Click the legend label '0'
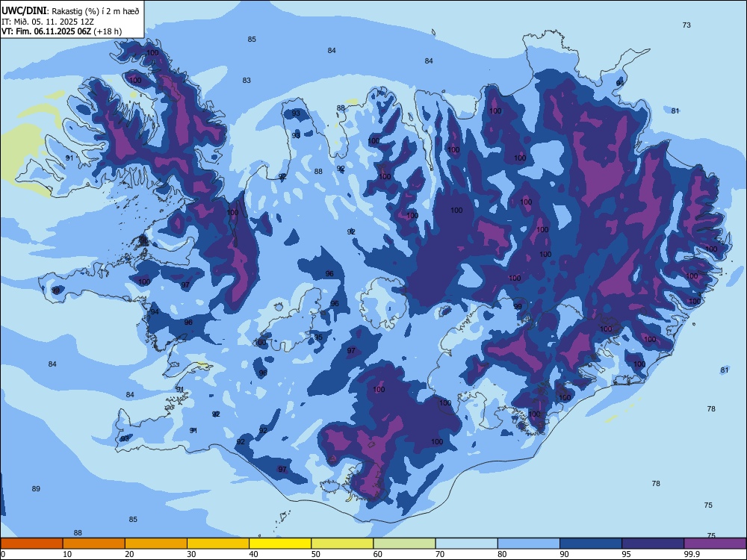 pyautogui.click(x=3, y=554)
